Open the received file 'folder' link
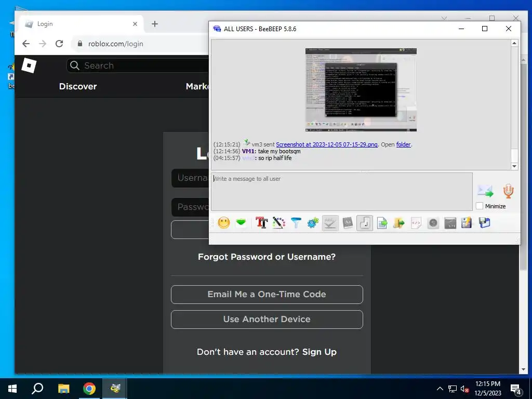 pyautogui.click(x=403, y=144)
